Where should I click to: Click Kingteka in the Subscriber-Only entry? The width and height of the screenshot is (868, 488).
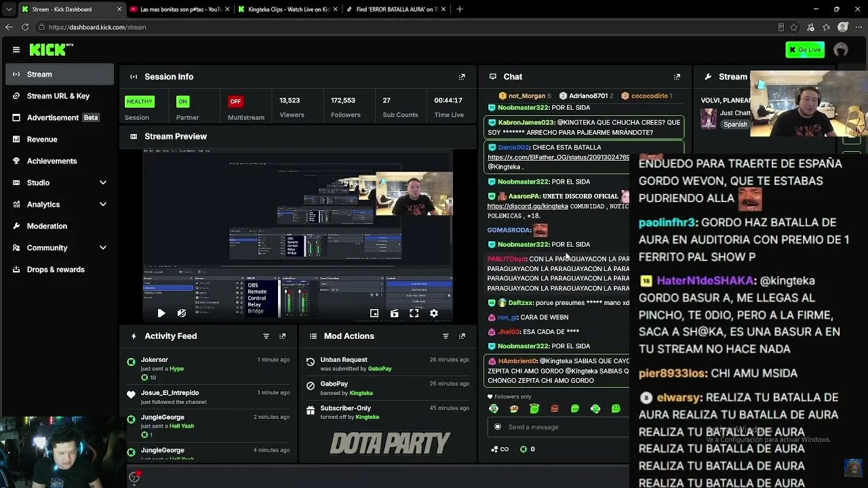367,417
